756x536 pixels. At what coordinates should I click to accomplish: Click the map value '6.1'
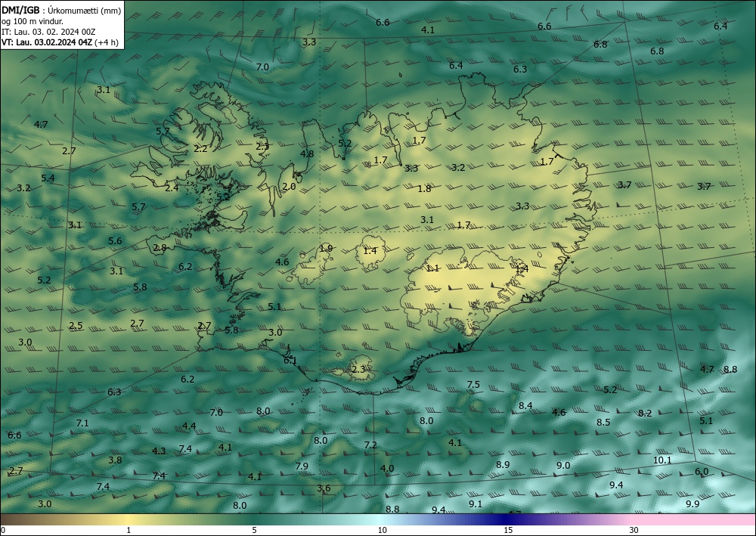click(290, 361)
